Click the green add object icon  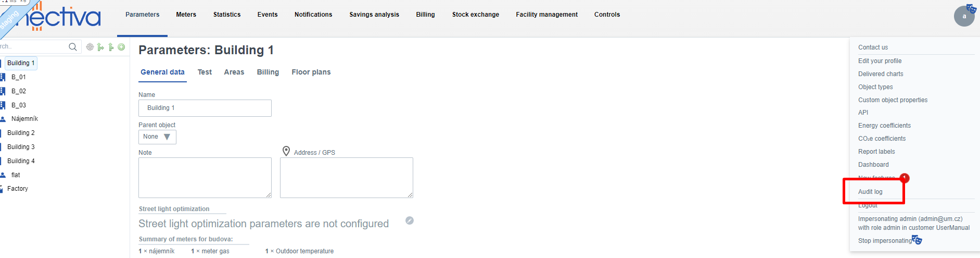point(121,47)
